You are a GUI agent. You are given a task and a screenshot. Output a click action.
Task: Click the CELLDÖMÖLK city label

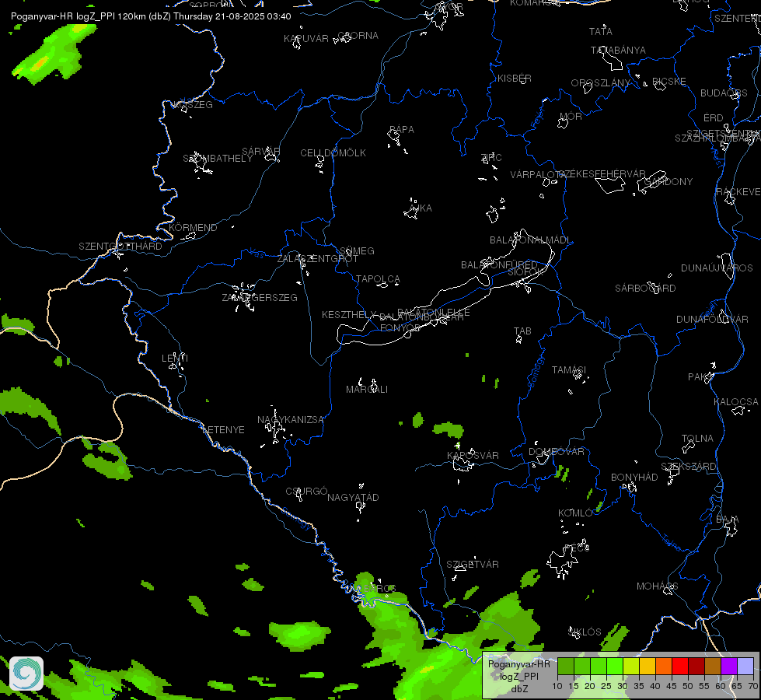[x=333, y=153]
